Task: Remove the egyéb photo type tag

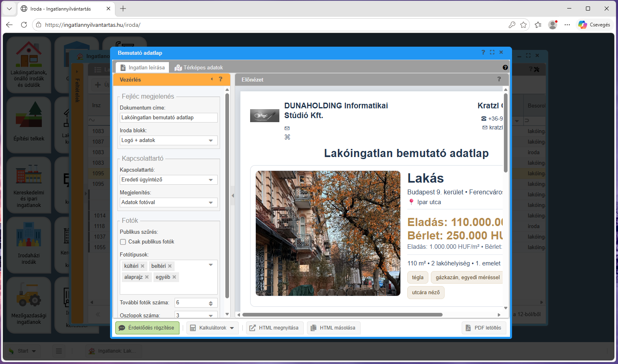Action: pyautogui.click(x=174, y=277)
